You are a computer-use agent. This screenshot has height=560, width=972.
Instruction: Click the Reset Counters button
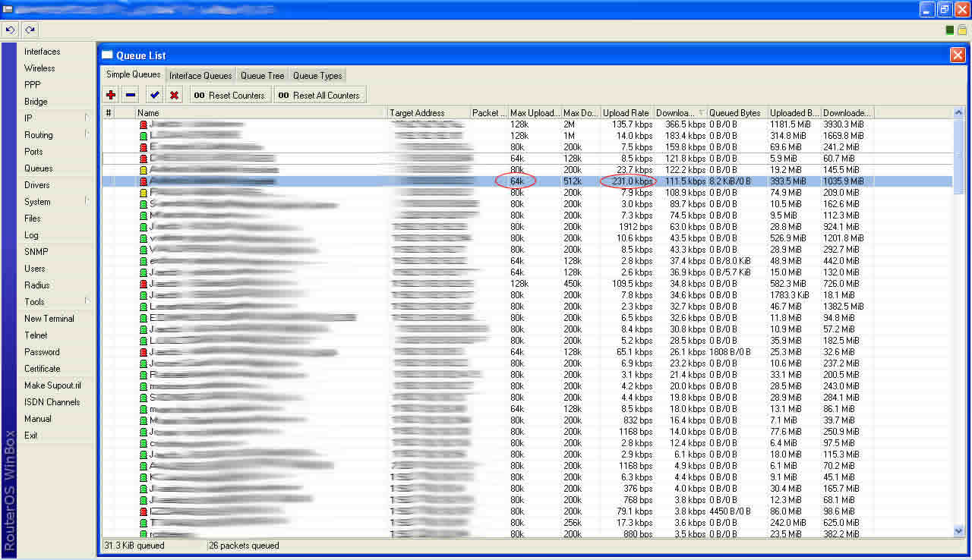(x=230, y=95)
